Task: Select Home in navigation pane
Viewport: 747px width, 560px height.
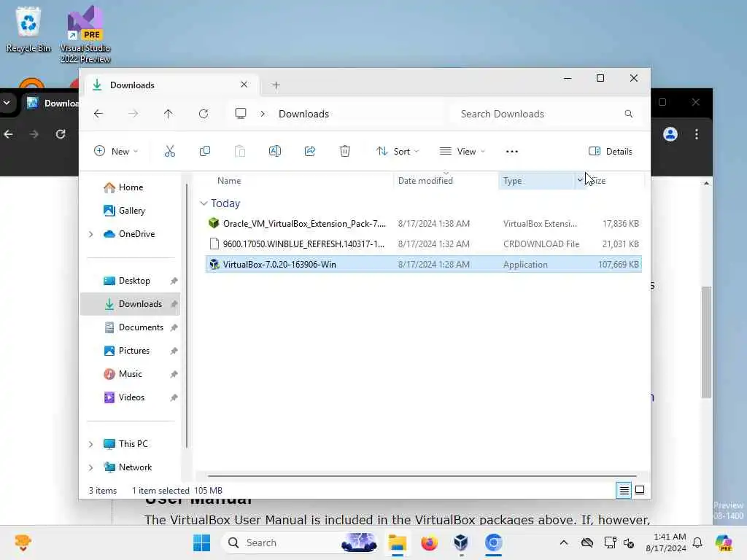Action: 131,187
